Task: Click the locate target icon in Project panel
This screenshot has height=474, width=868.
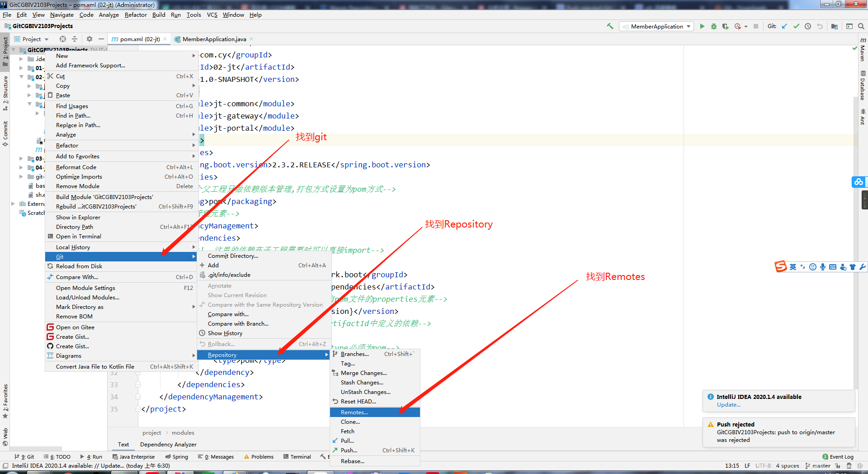Action: click(63, 39)
